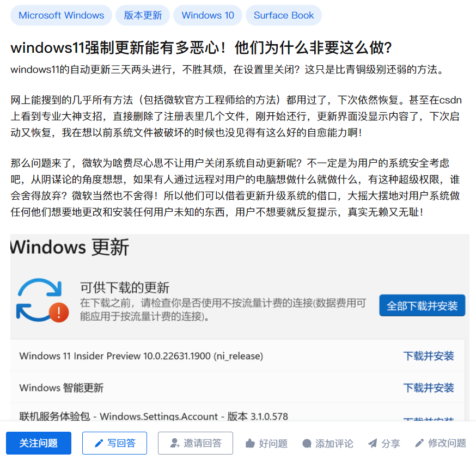Click 全部下载并安装 button in the image
Viewport: 476px width, 460px height.
point(422,305)
